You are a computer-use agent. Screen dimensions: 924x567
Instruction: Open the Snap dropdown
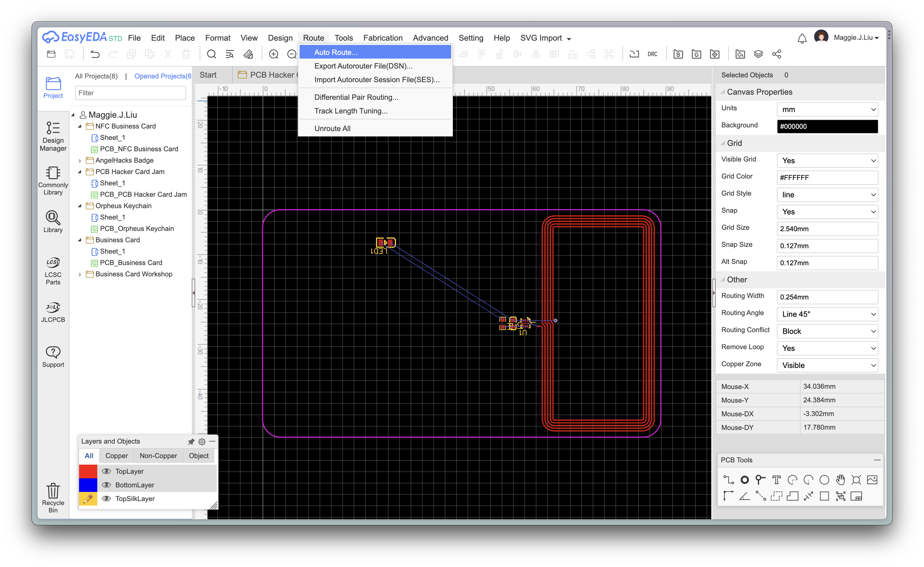[827, 212]
